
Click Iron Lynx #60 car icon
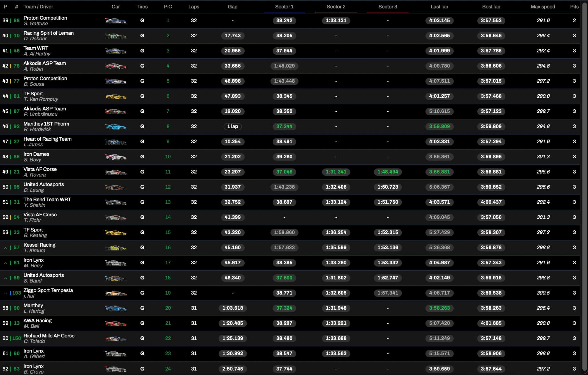tap(115, 353)
